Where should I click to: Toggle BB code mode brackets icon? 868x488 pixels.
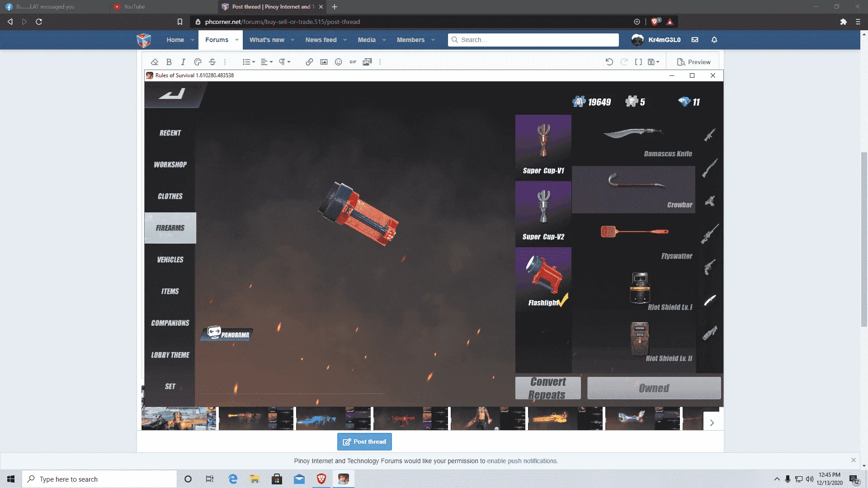[x=638, y=62]
